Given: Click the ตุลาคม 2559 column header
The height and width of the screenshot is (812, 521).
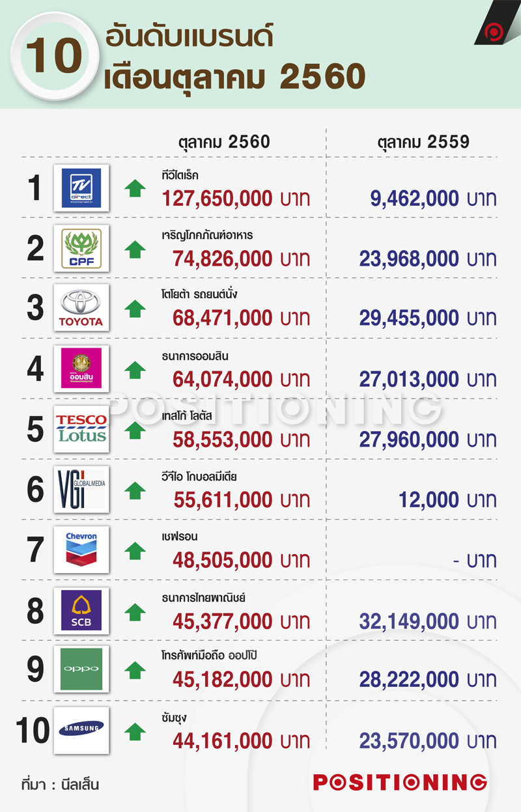Looking at the screenshot, I should pos(423,142).
